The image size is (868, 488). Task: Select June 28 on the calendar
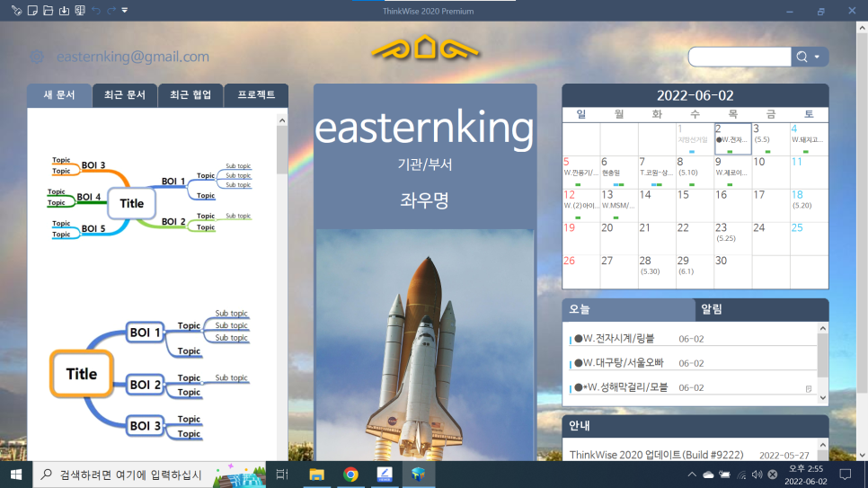[657, 271]
